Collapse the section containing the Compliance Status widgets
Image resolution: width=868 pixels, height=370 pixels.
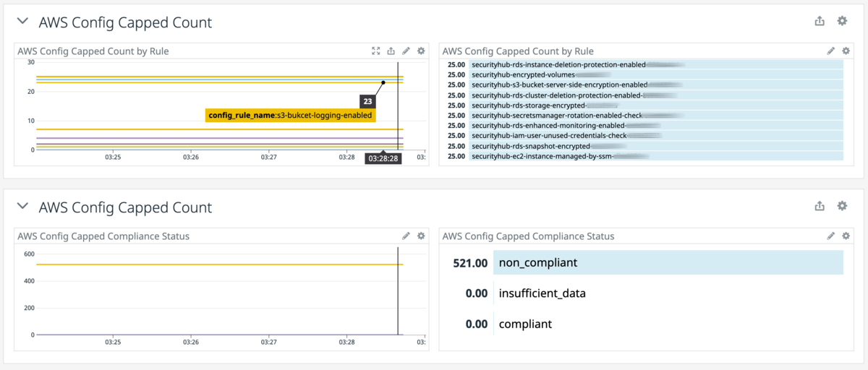pyautogui.click(x=22, y=207)
